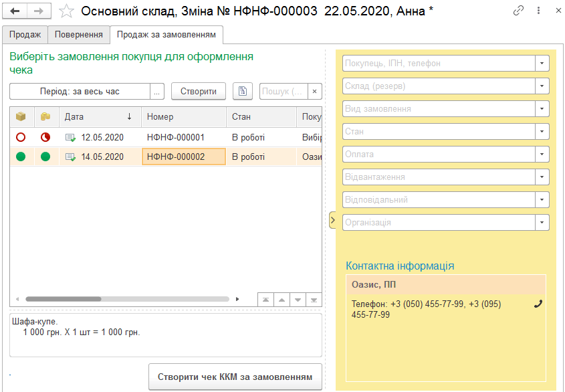The width and height of the screenshot is (565, 392).
Task: Click in the Покупець, ІПН, телефон input field
Action: click(439, 63)
